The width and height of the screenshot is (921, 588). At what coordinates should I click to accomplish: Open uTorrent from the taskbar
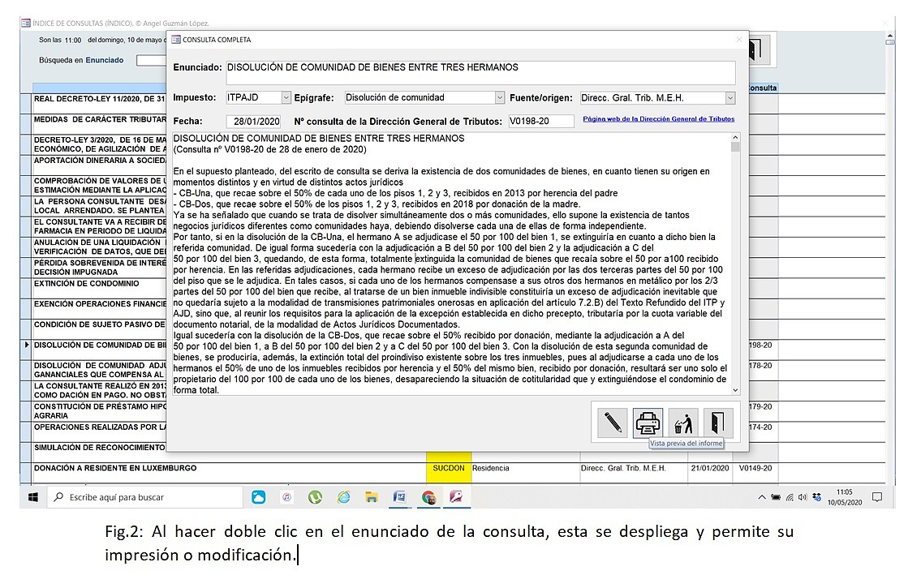coord(315,497)
